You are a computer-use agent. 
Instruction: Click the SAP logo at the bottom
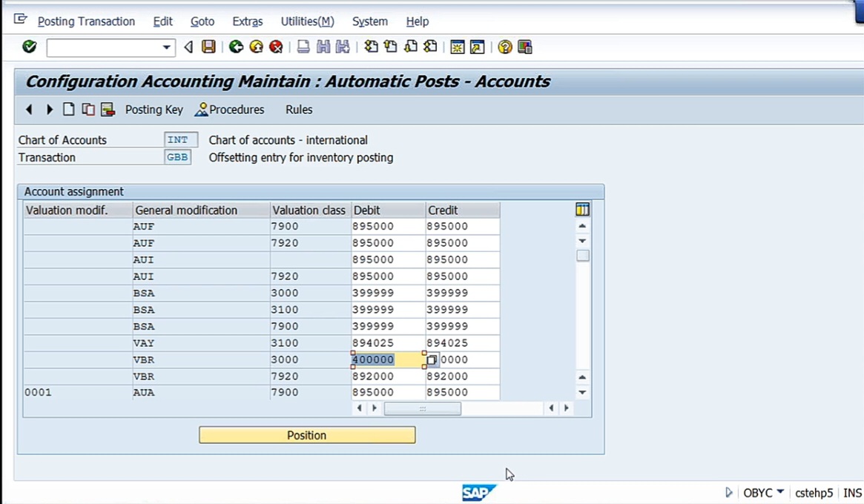(478, 492)
